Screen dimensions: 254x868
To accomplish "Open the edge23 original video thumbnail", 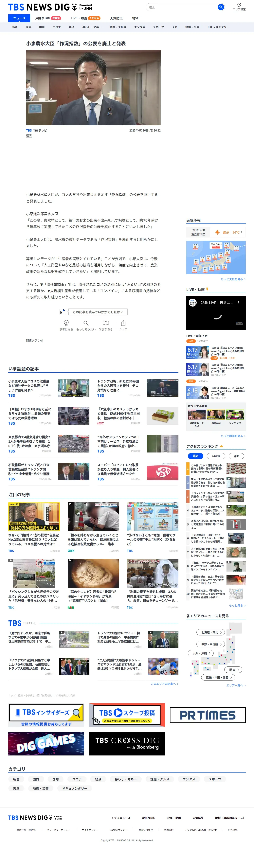I will click(216, 415).
